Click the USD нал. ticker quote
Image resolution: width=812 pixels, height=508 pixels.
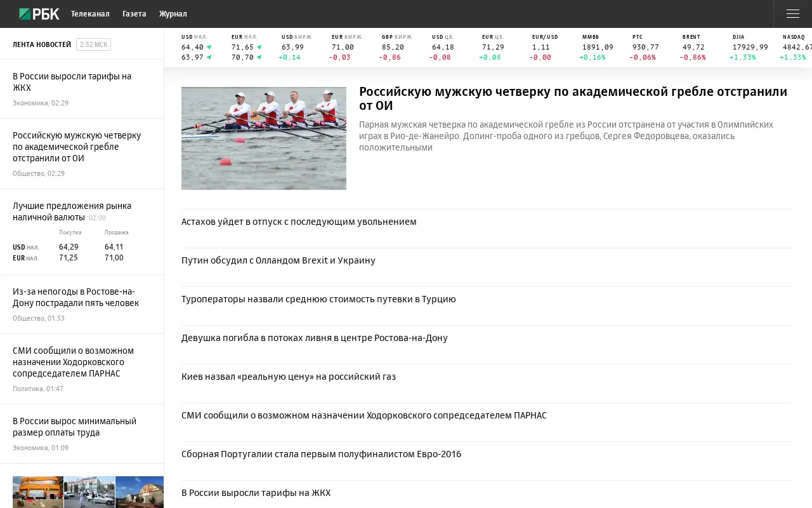(x=197, y=48)
